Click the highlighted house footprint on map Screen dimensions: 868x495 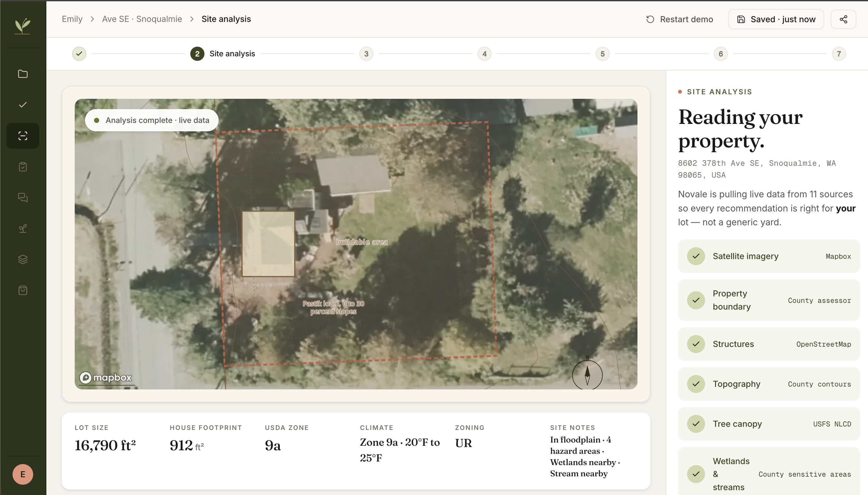[268, 244]
